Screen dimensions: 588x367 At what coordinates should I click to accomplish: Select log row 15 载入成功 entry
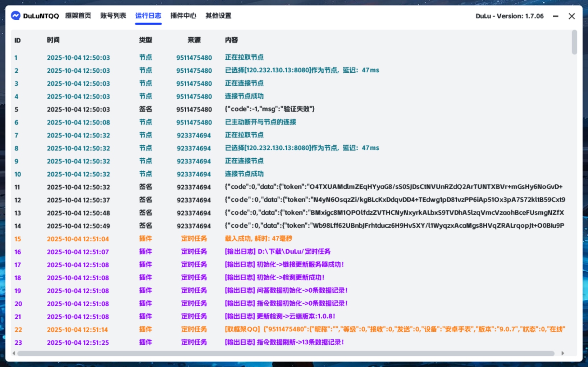[x=258, y=239]
